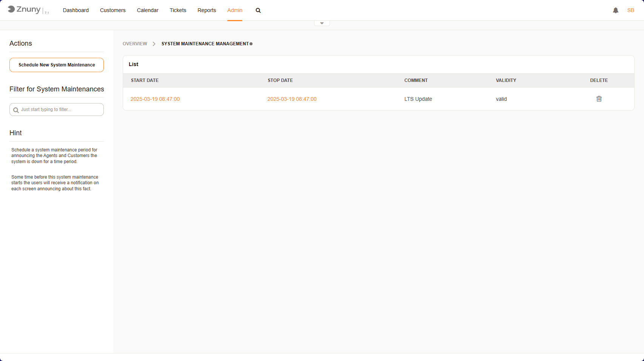The height and width of the screenshot is (361, 644).
Task: Go back via the OVERVIEW breadcrumb
Action: pos(135,43)
